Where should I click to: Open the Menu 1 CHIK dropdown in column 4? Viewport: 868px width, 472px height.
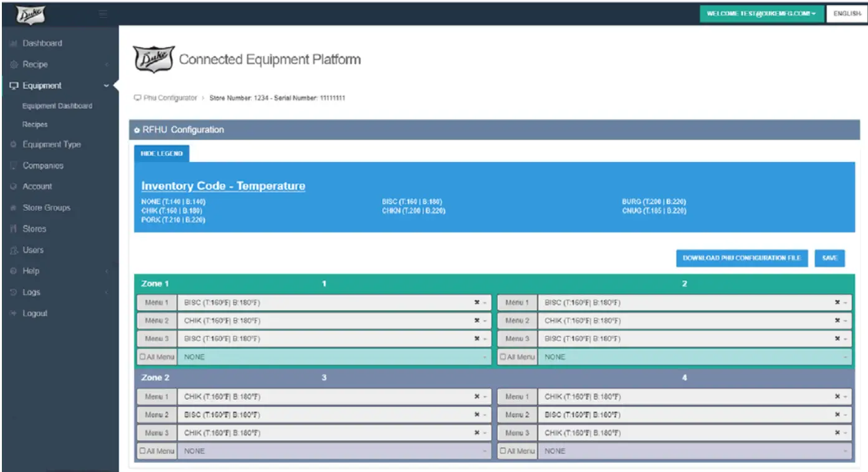[x=695, y=397]
